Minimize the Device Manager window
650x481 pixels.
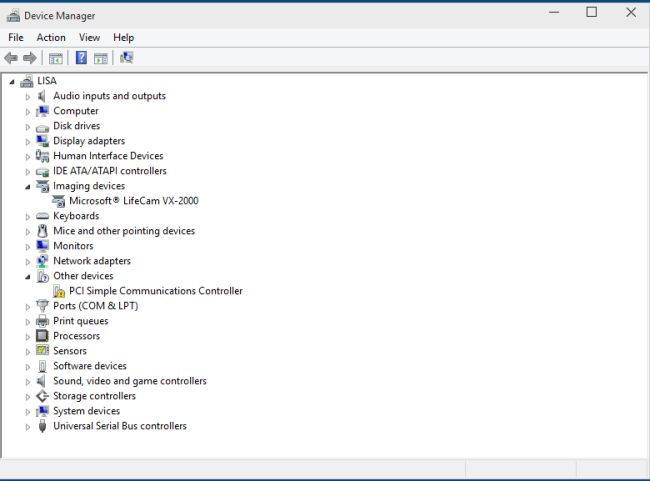click(x=554, y=12)
